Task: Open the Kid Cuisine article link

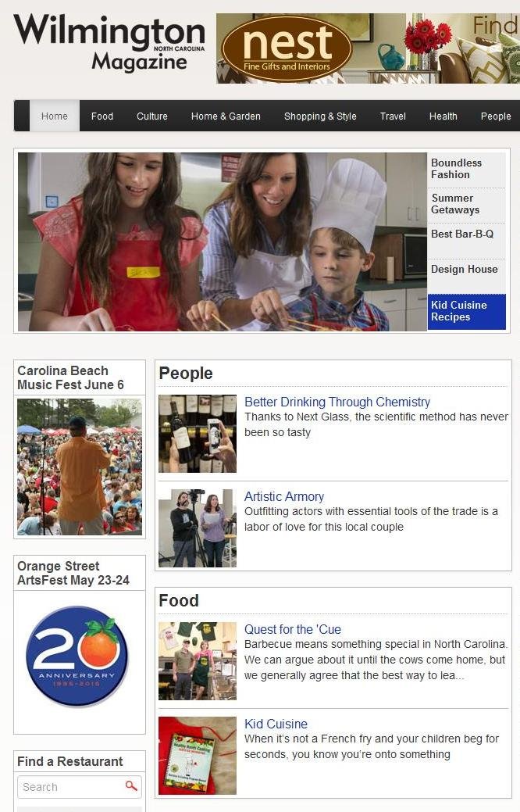Action: (x=276, y=724)
